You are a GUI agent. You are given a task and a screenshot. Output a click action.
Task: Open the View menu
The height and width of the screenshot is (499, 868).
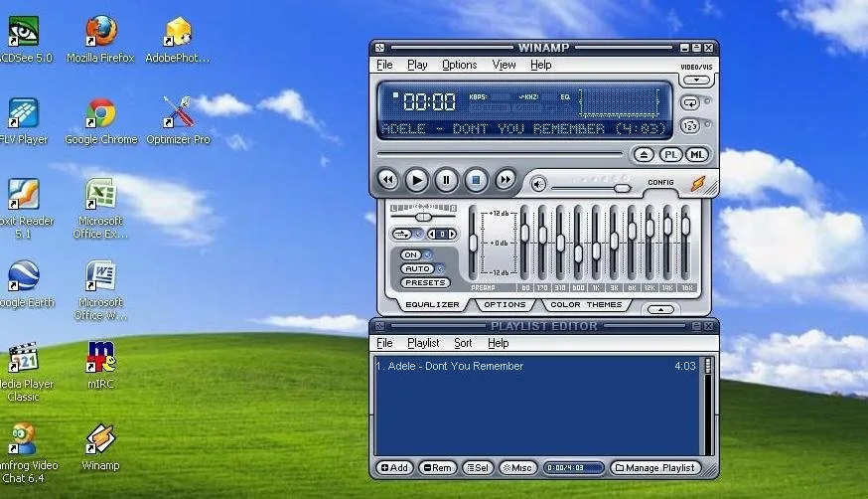coord(504,65)
